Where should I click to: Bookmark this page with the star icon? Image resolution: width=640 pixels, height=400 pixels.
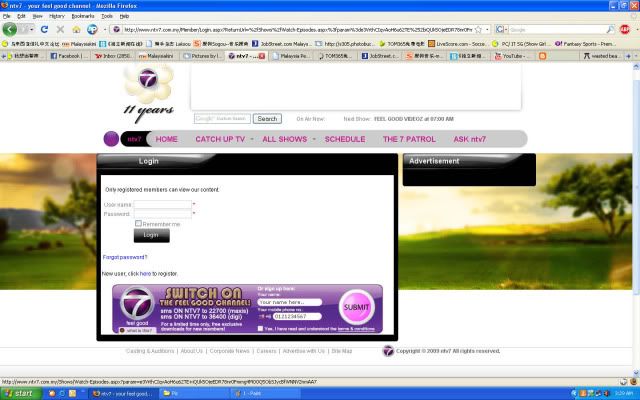[478, 30]
